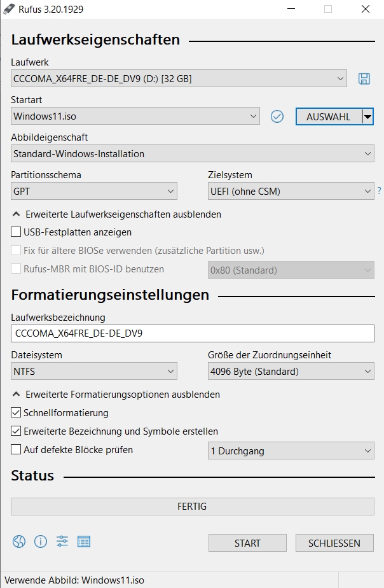Open the Größe der Zuordnungseinheit dropdown
Viewport: 384px width, 588px height.
pyautogui.click(x=291, y=371)
